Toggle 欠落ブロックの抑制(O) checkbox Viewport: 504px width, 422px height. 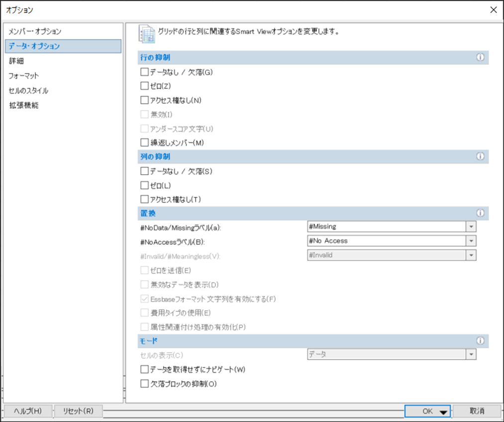pyautogui.click(x=145, y=384)
